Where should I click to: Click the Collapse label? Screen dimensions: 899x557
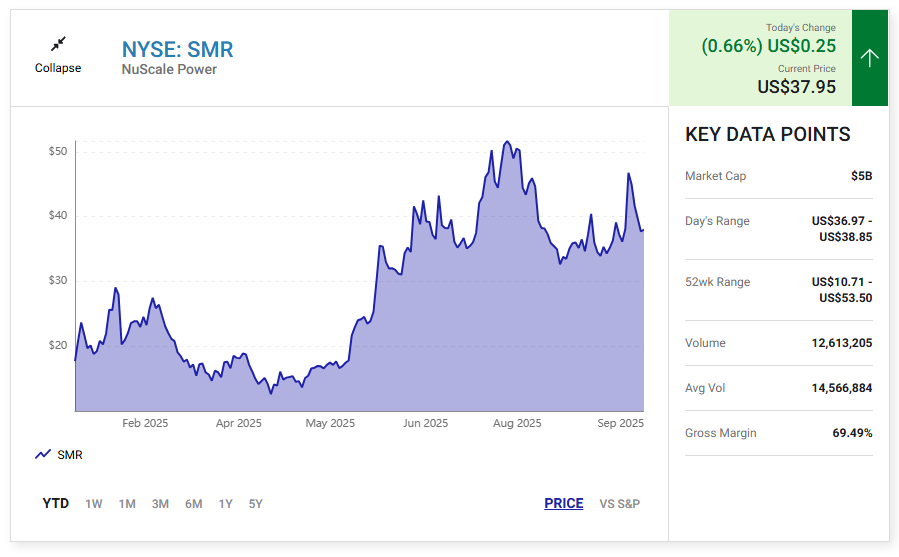coord(58,68)
